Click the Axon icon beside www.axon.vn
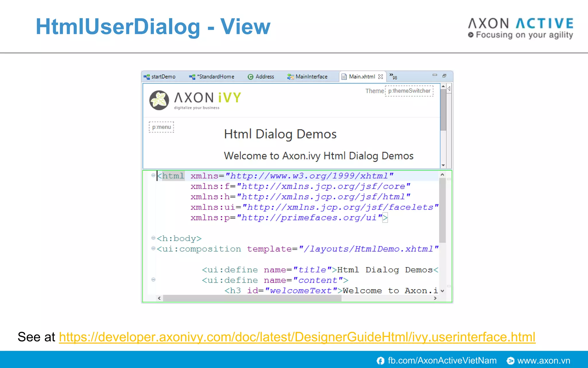The width and height of the screenshot is (588, 368). tap(510, 361)
